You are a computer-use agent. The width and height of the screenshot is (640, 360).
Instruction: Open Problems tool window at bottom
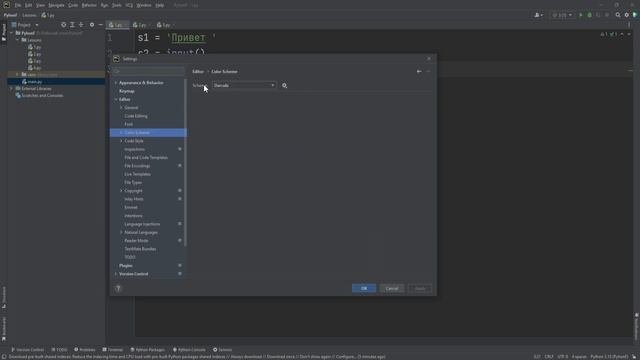pos(84,350)
